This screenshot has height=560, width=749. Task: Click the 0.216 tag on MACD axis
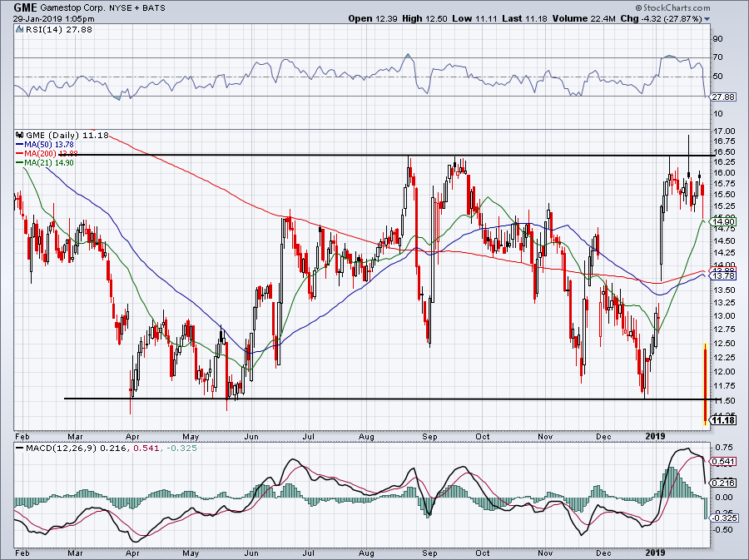723,483
